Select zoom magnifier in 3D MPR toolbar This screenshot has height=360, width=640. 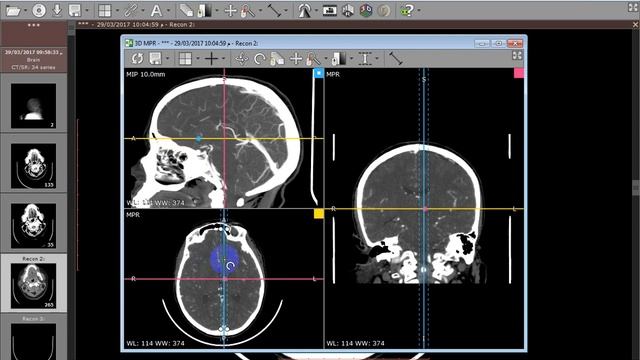coord(313,59)
